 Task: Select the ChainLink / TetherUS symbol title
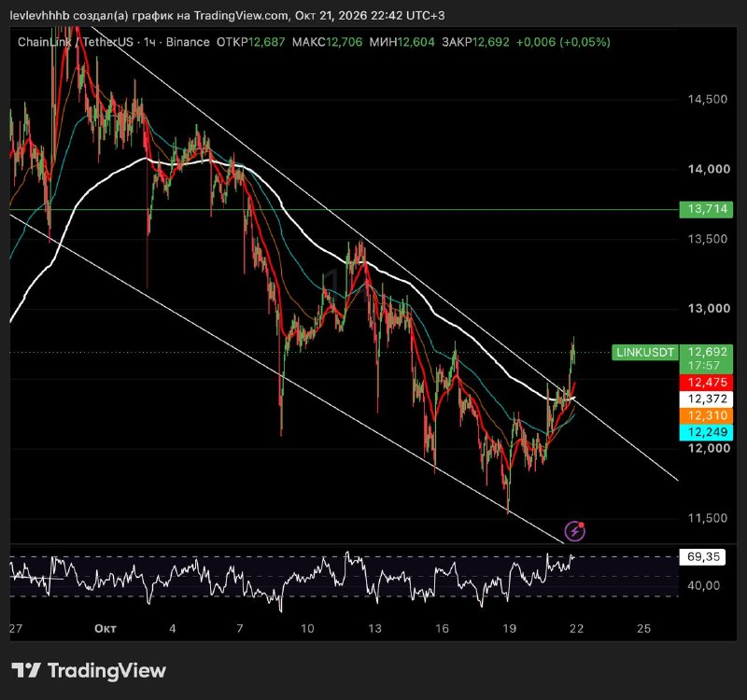(x=76, y=42)
